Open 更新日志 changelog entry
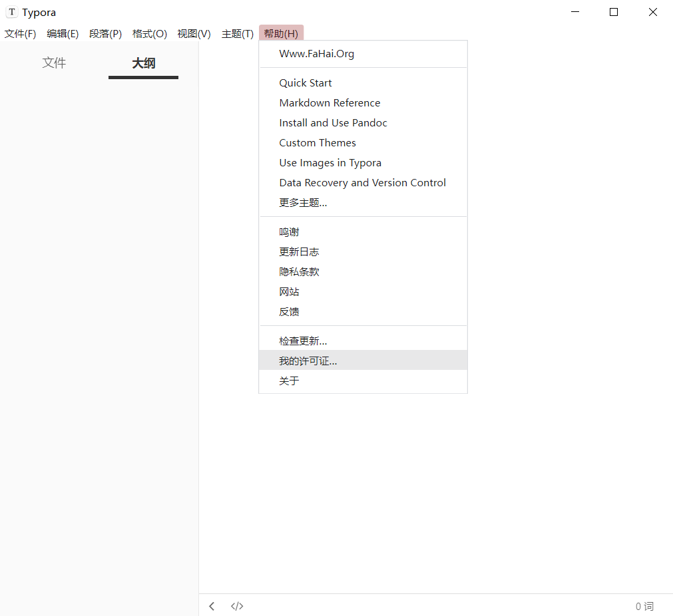This screenshot has height=616, width=673. click(x=363, y=252)
